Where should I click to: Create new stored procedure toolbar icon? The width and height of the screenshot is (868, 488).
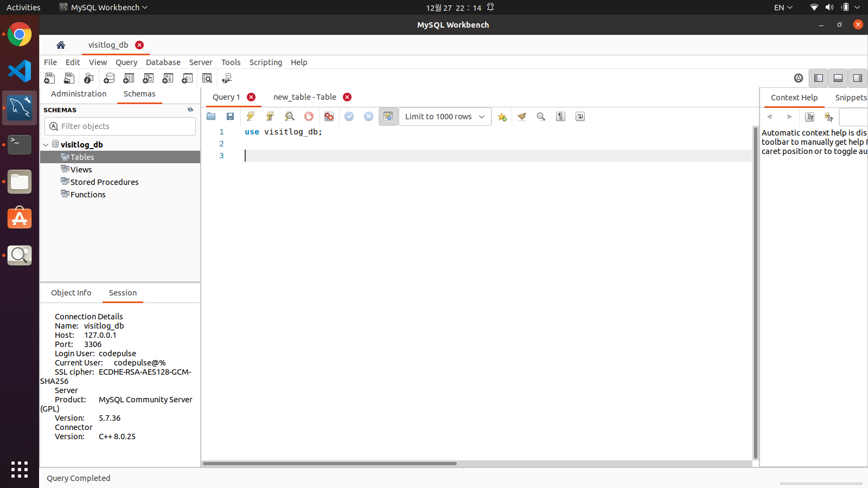(x=168, y=78)
